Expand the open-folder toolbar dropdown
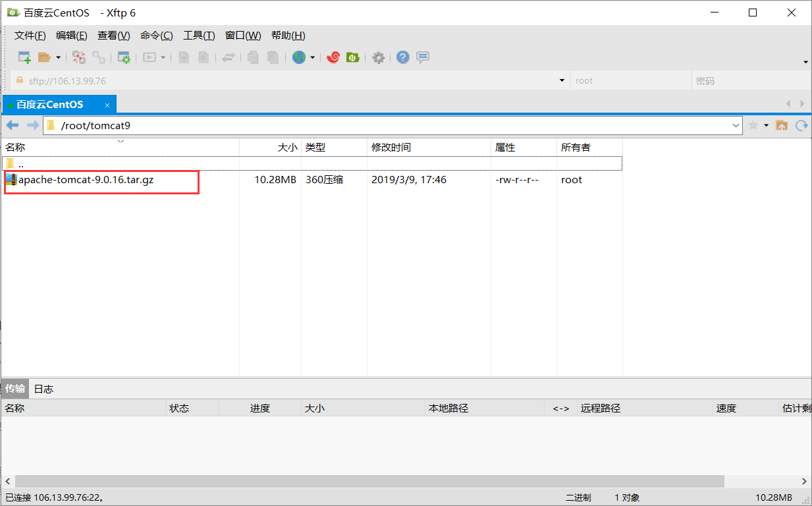The image size is (812, 506). pyautogui.click(x=57, y=57)
